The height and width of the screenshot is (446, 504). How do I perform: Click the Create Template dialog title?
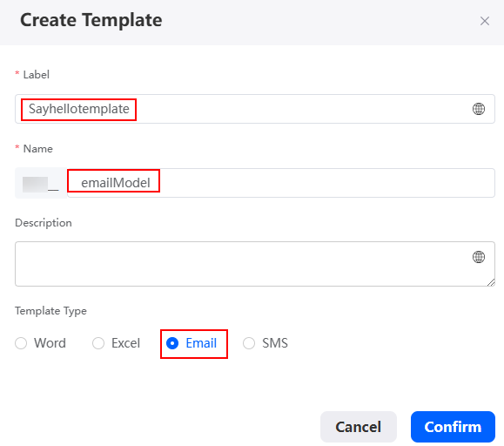pyautogui.click(x=91, y=20)
